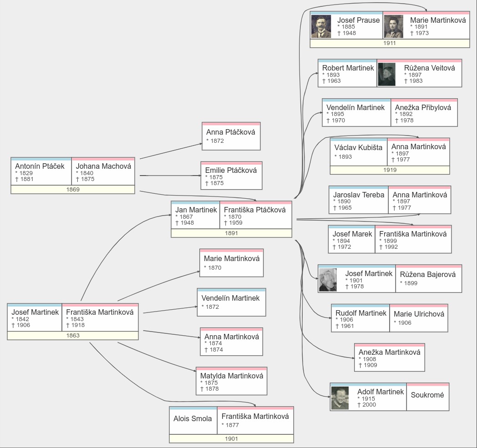Select Jan Martinek born 1867

click(196, 216)
